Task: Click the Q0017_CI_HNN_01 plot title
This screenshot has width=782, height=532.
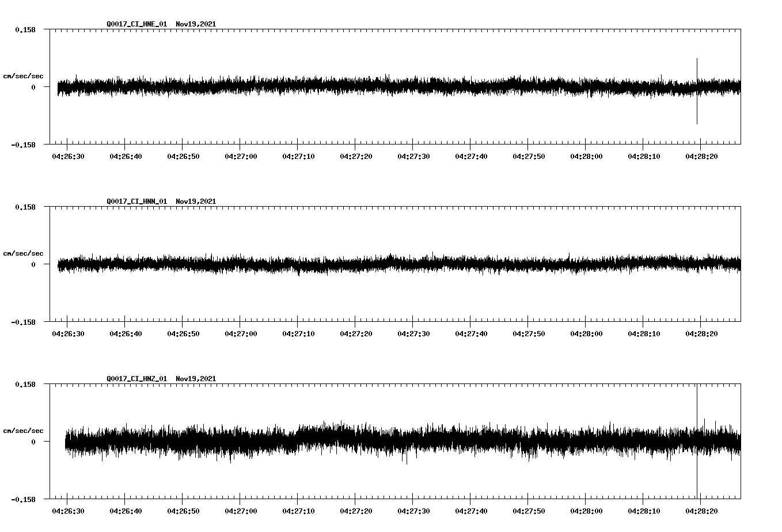Action: [x=137, y=202]
